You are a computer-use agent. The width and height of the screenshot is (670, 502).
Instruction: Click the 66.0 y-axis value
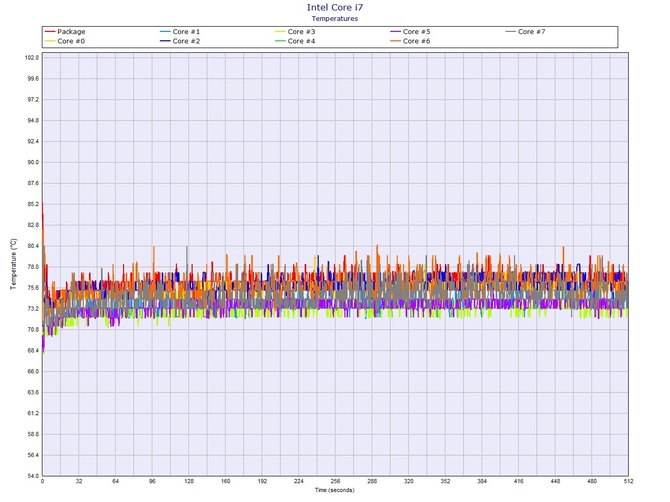pos(33,372)
